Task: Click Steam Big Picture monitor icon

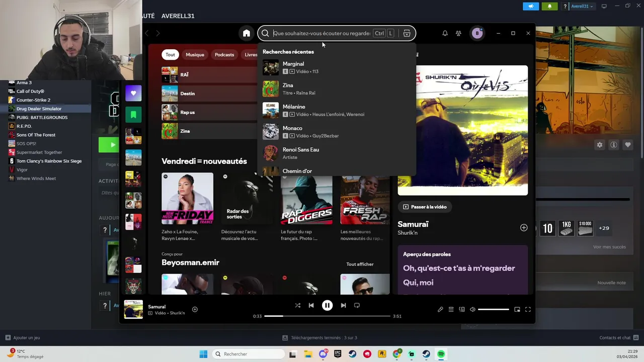Action: click(604, 6)
